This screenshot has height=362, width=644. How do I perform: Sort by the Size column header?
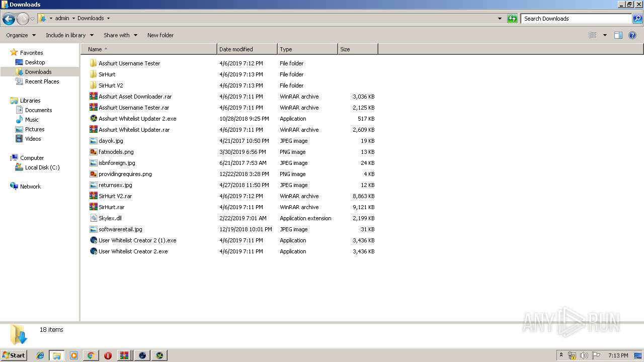click(x=358, y=49)
